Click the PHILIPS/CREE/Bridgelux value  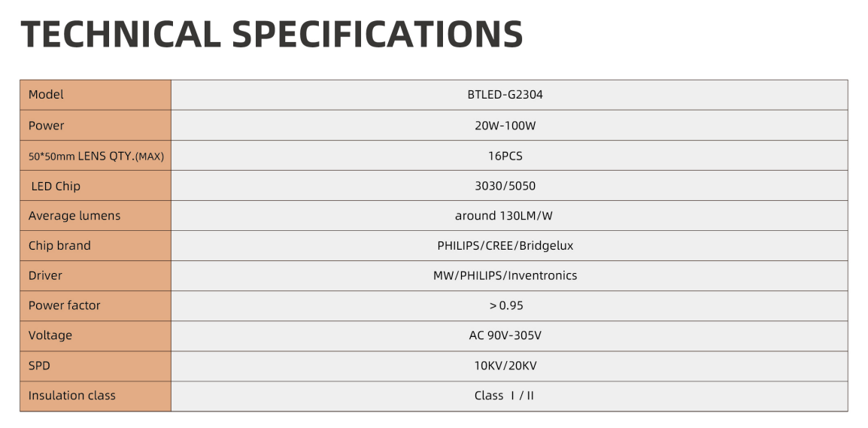pyautogui.click(x=505, y=246)
